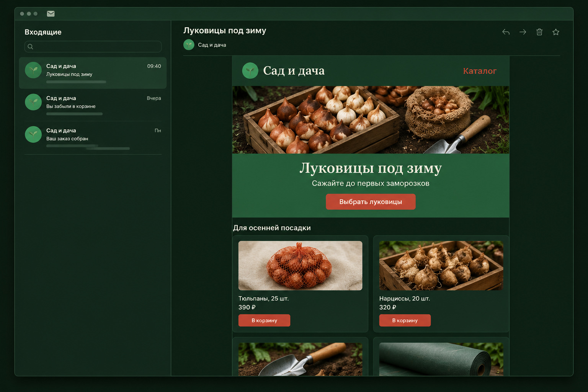Select the Луковицы под зиму message in inbox
Screen dimensions: 588x392
93,73
